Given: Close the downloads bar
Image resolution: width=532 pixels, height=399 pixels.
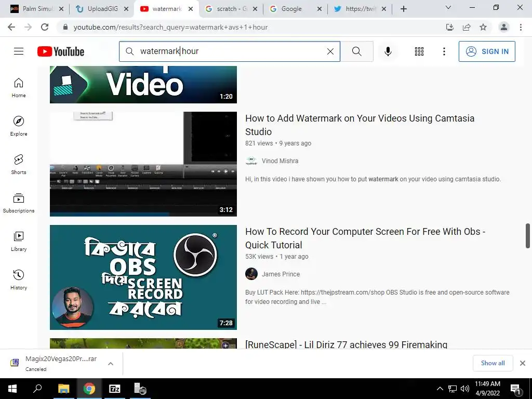Looking at the screenshot, I should click(x=523, y=363).
